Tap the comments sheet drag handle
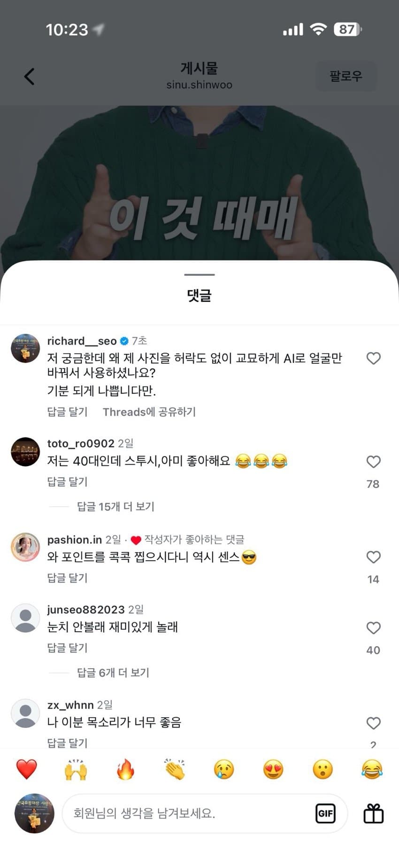Screen dimensions: 399x868 pos(199,274)
